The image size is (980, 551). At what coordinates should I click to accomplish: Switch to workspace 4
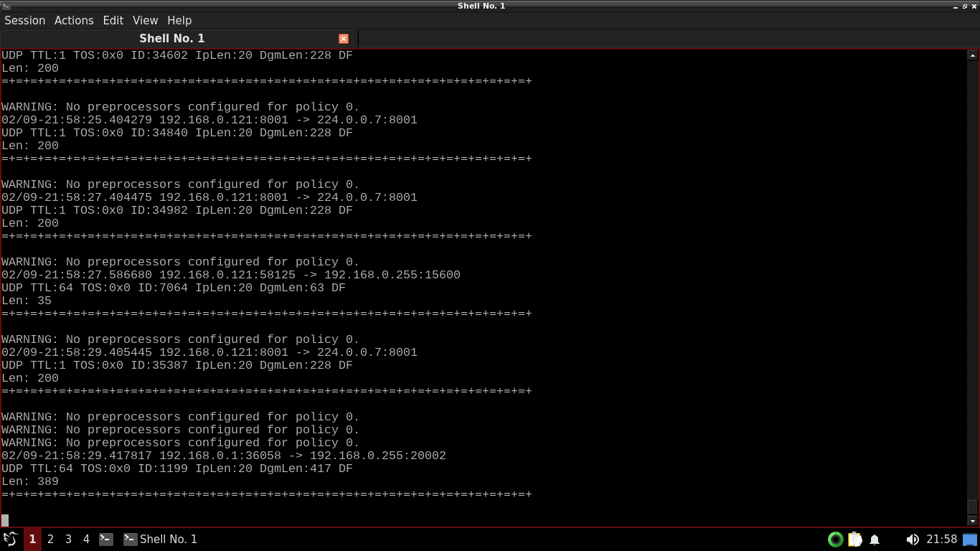(x=86, y=539)
